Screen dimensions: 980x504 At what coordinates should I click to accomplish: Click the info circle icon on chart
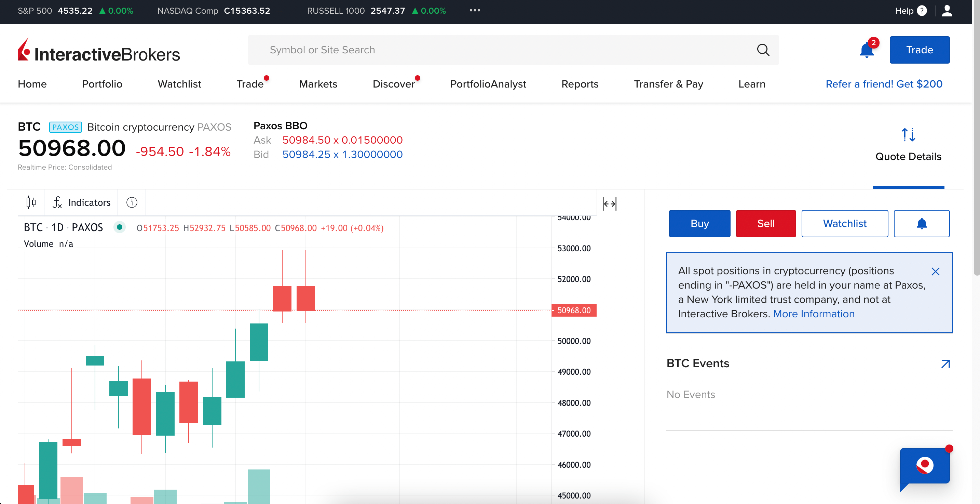point(132,202)
